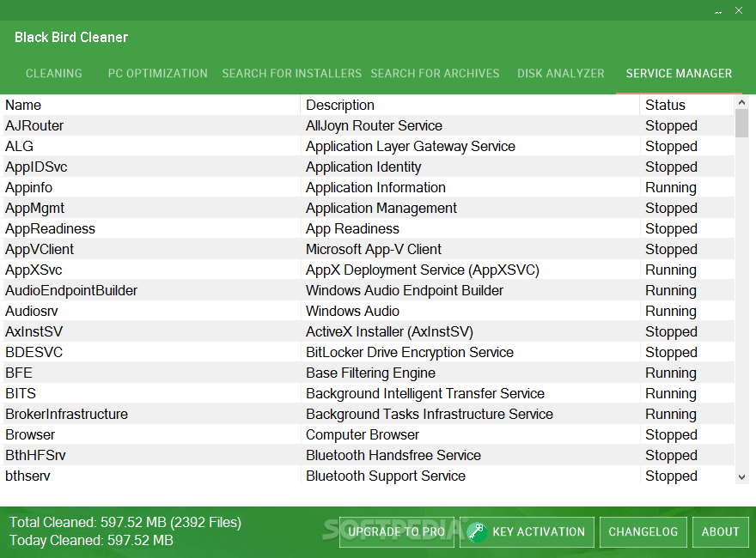Select the AJRouter service row

click(369, 126)
